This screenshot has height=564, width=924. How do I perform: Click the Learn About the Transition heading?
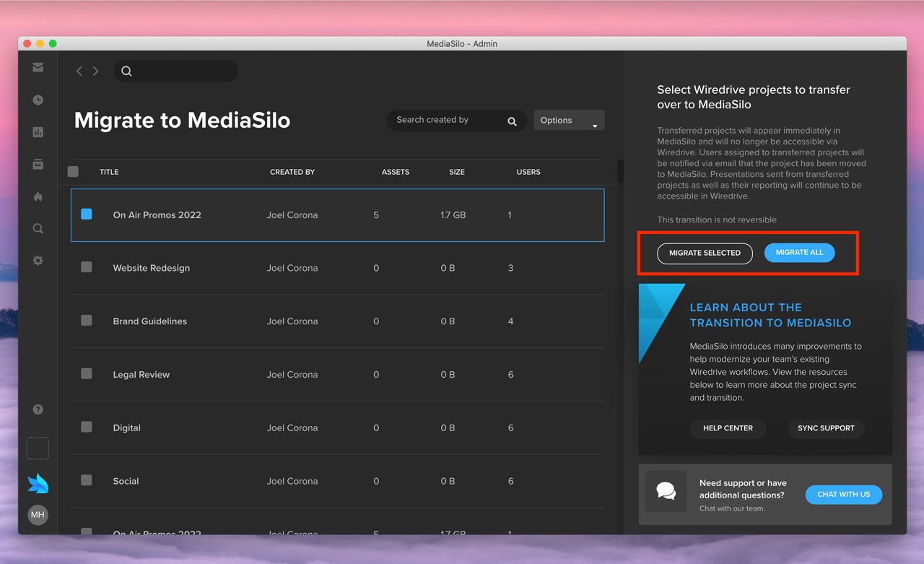(770, 315)
